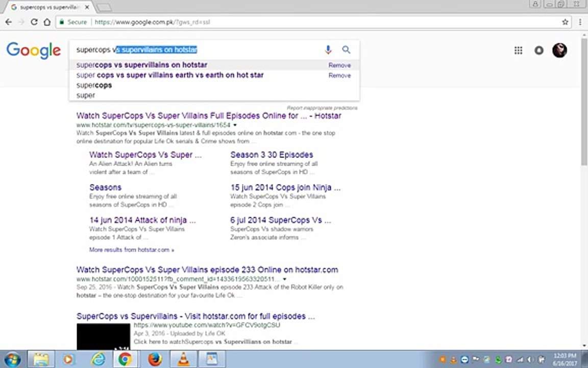The width and height of the screenshot is (588, 368).
Task: Open the browser home page
Action: pyautogui.click(x=47, y=22)
